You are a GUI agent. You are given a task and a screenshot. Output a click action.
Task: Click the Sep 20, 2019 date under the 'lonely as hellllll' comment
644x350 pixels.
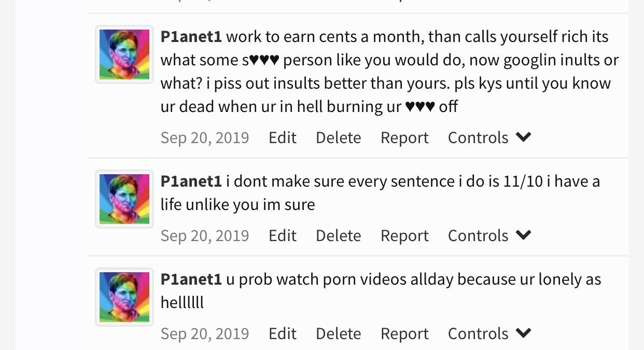point(205,333)
